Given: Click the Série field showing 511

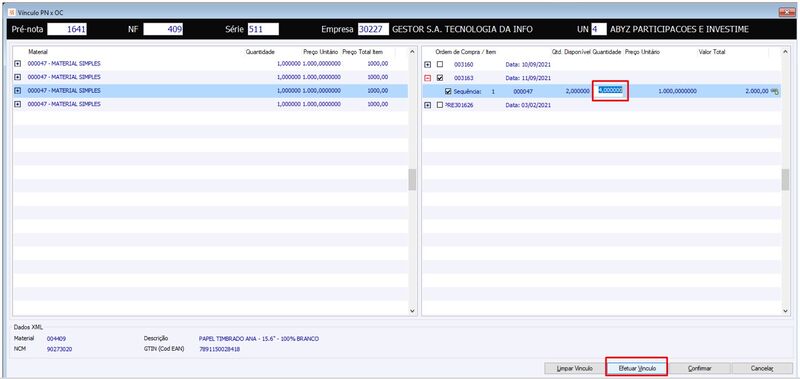Looking at the screenshot, I should (263, 30).
